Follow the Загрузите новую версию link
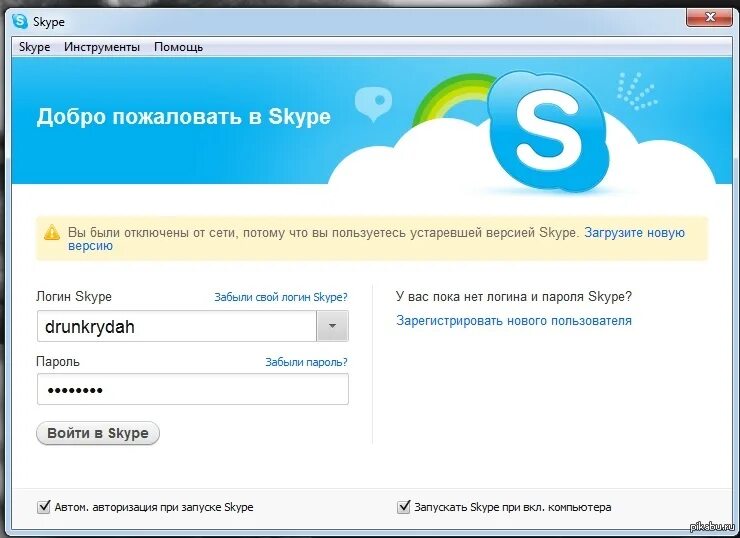 click(634, 233)
